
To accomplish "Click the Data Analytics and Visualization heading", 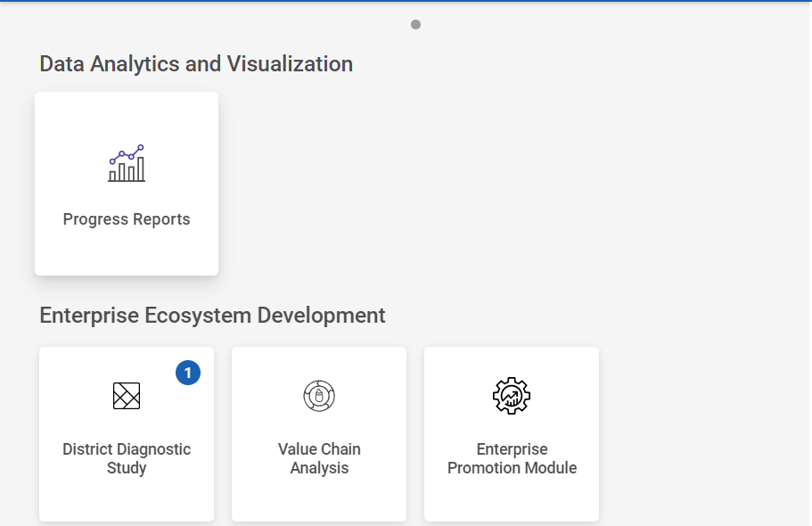I will point(196,64).
